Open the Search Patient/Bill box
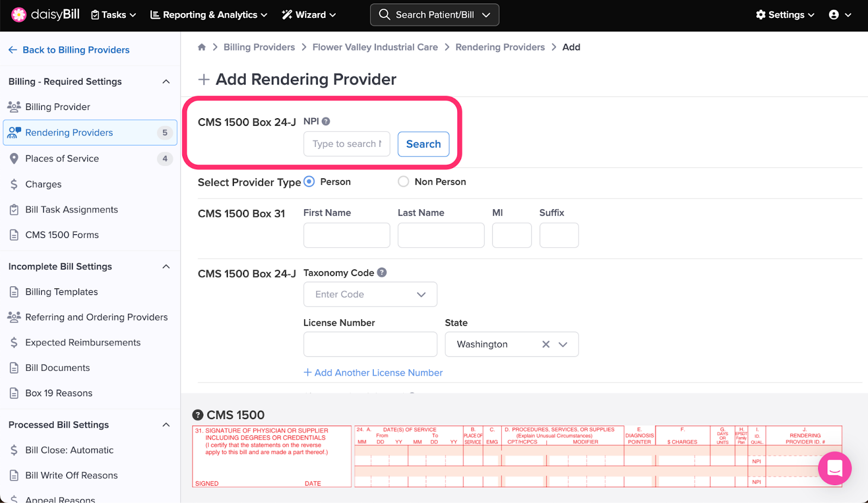 [x=435, y=15]
